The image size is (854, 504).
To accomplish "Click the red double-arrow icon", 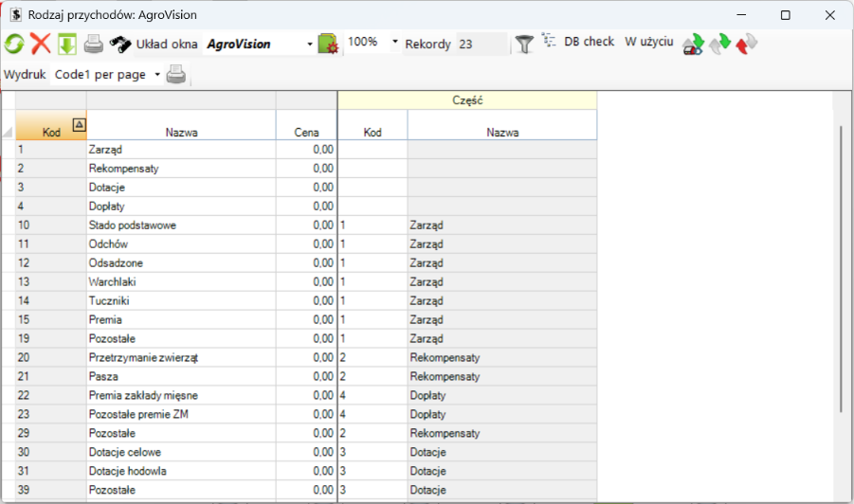I will coord(746,45).
